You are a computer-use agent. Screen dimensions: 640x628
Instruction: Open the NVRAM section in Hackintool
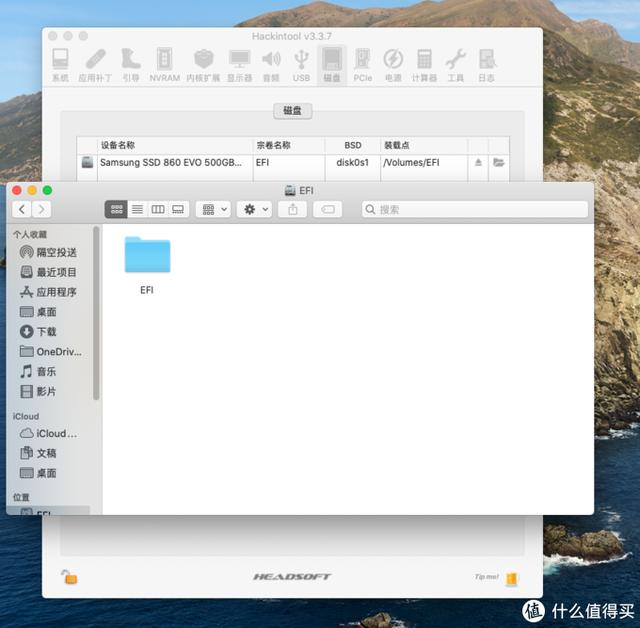point(164,65)
